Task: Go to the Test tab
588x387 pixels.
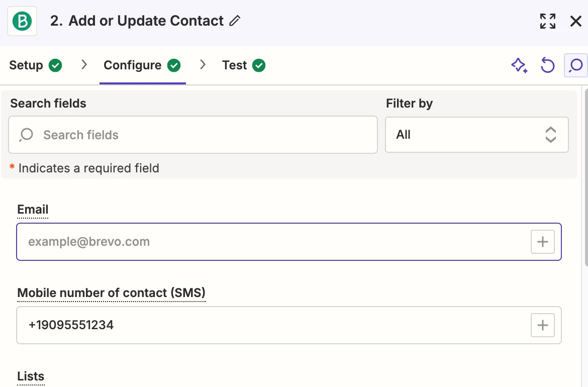Action: point(244,65)
